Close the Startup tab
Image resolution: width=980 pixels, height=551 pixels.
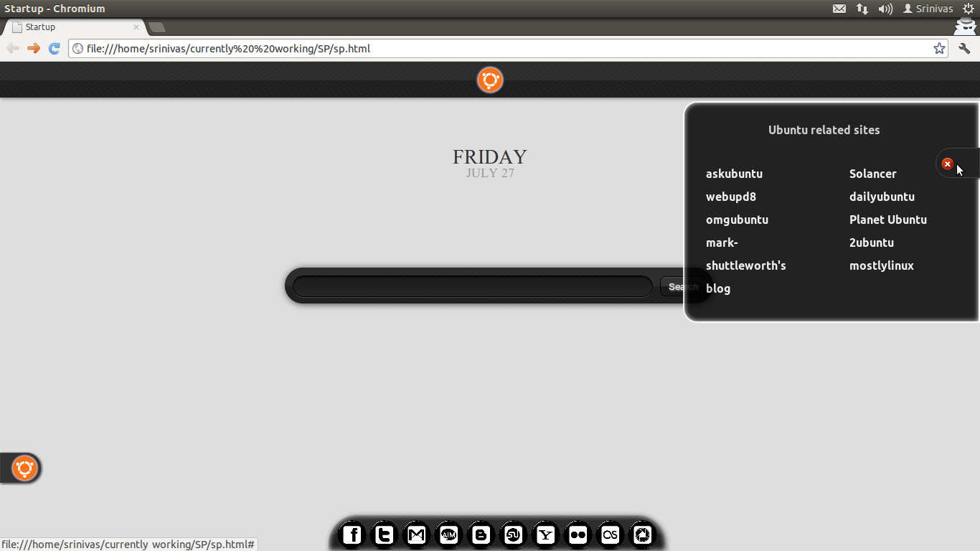[136, 27]
